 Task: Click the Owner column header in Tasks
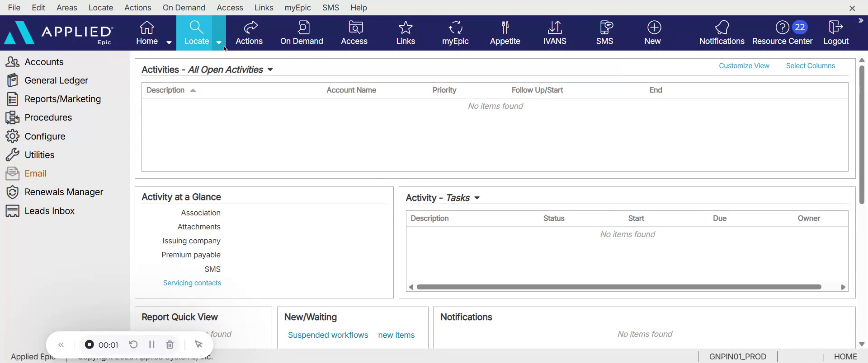(809, 219)
